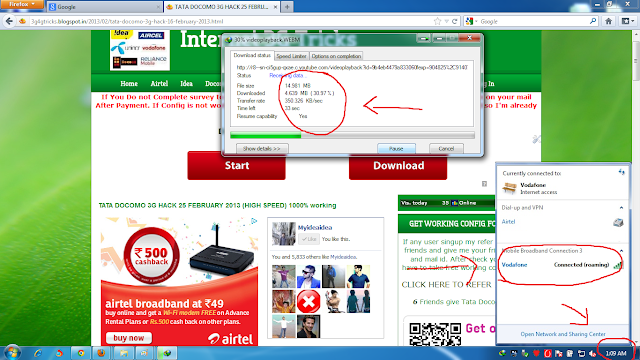
Task: Open the bookmarks menu icon beside home
Action: point(627,21)
